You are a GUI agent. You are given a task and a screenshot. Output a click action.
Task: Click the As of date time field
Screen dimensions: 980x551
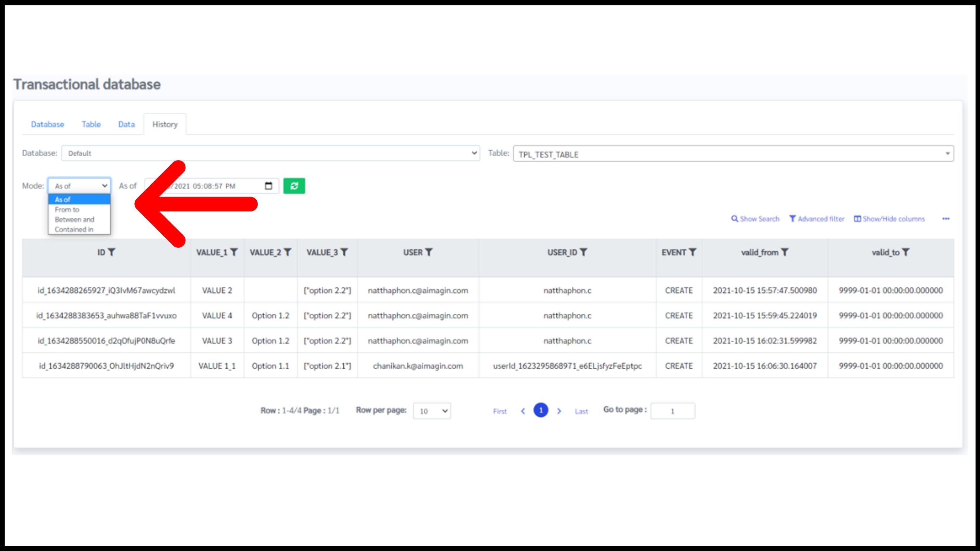(x=212, y=186)
